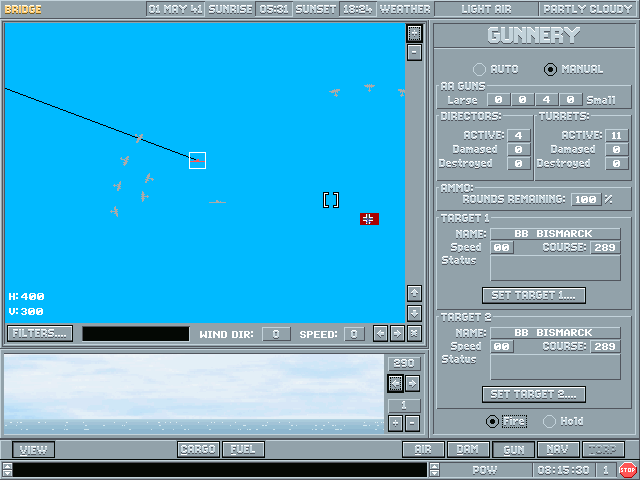
Task: Zoom out the tactical map with minus icon
Action: (414, 53)
